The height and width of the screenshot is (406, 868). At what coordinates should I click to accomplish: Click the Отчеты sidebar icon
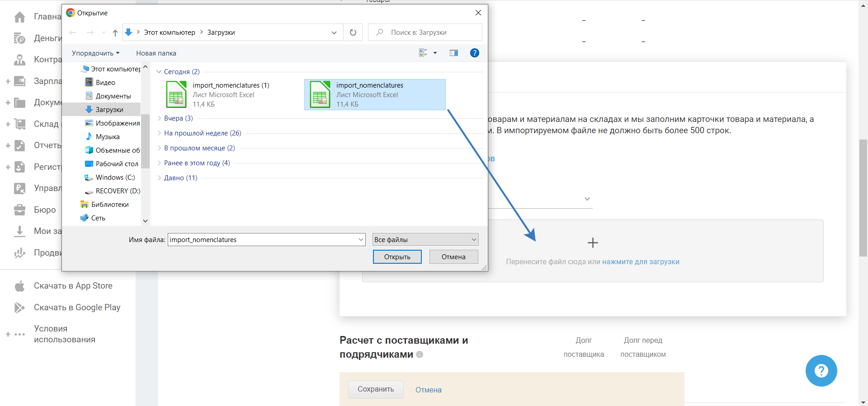[19, 145]
